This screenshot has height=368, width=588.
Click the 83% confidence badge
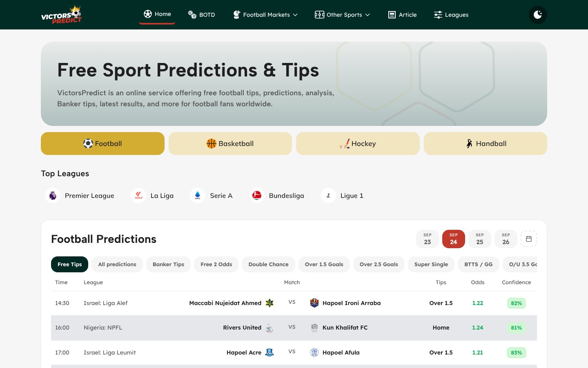coord(517,352)
